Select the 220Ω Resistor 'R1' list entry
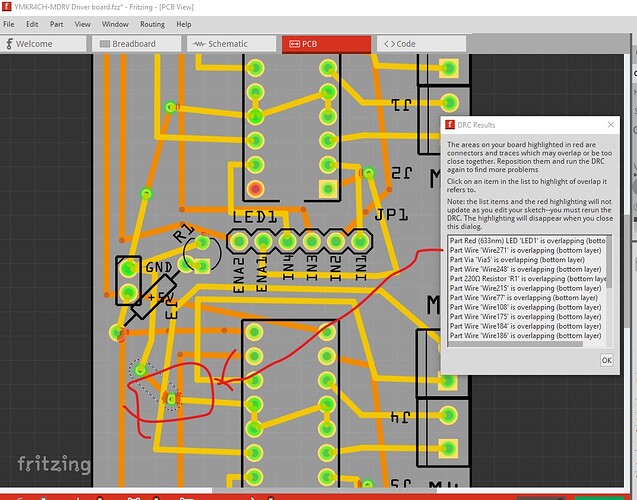Viewport: 637px width, 500px height. tap(527, 279)
